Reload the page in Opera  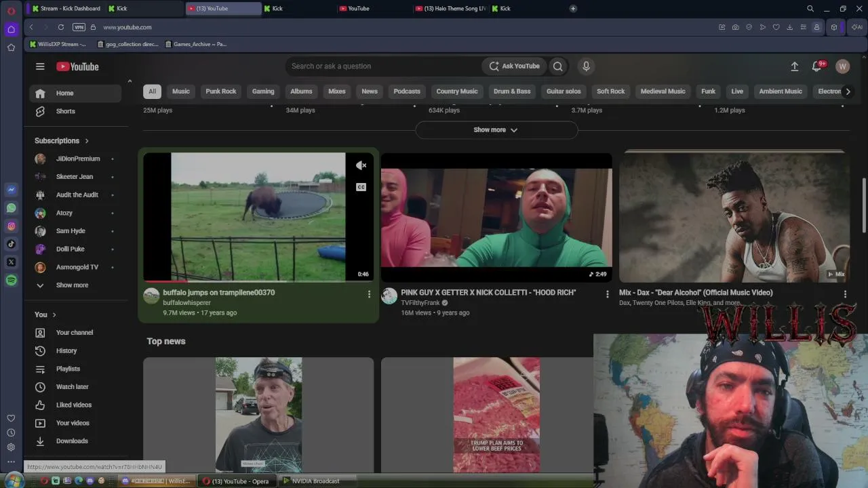pos(61,27)
